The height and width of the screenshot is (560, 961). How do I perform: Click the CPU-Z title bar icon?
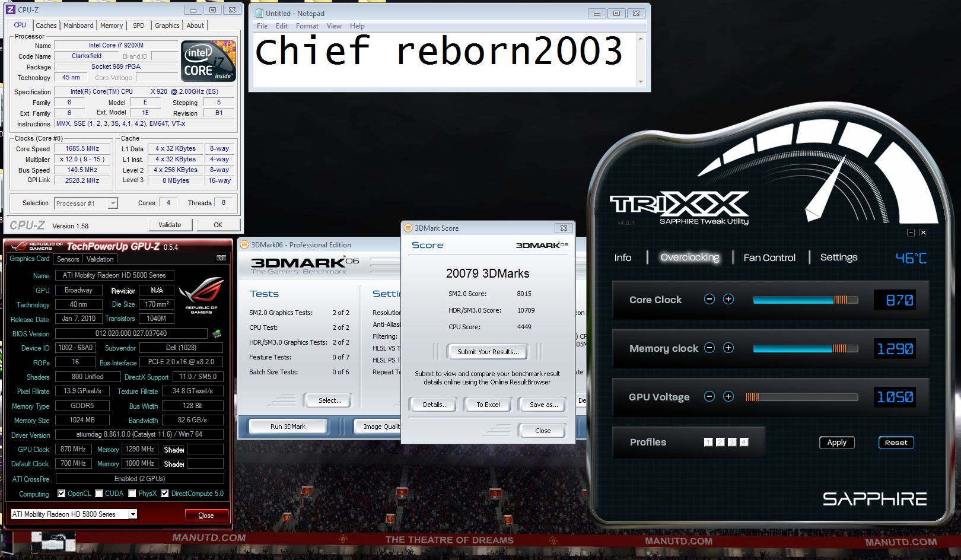11,9
